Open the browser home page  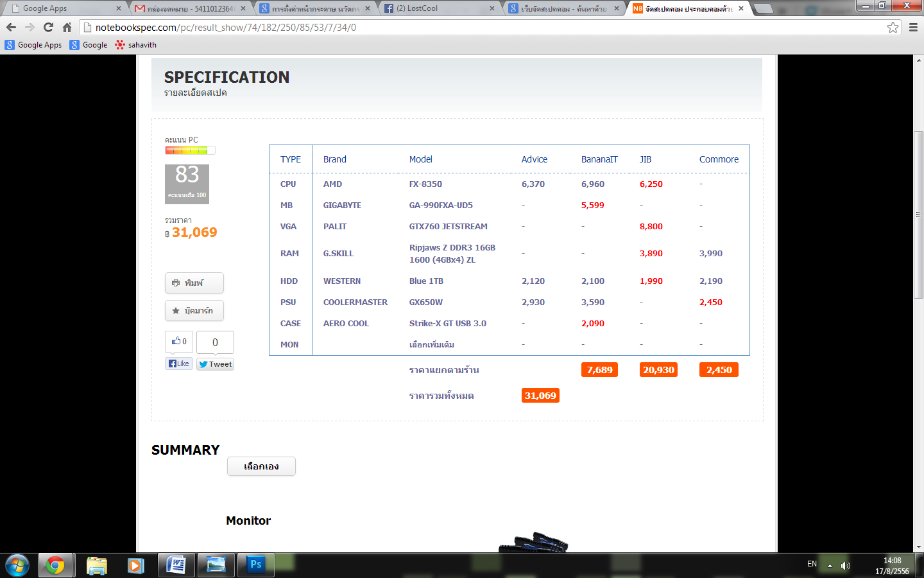[67, 28]
